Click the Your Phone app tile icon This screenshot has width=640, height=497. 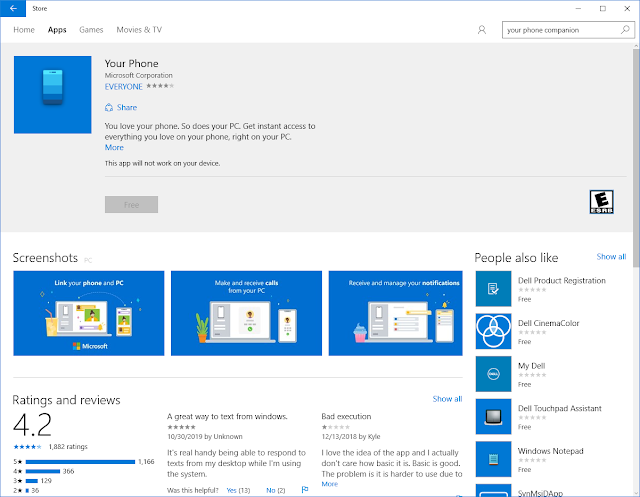53,95
